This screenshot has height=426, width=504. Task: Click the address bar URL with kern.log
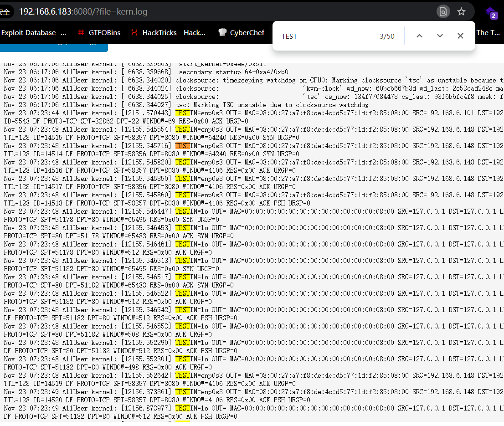point(83,11)
